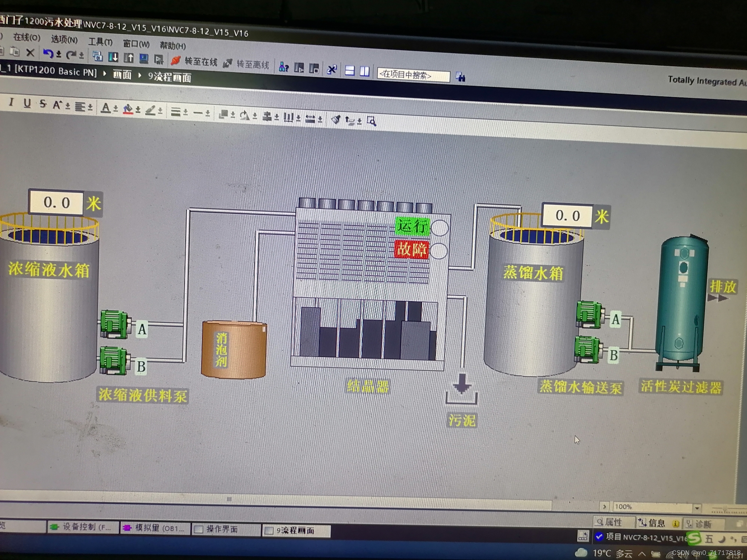Click the distribute evenly icon

pyautogui.click(x=288, y=117)
